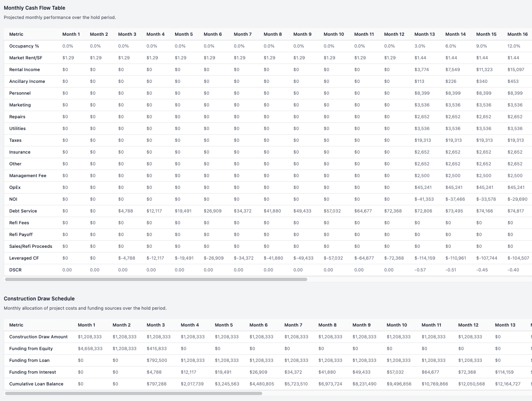Click the Construction Draw Schedule horizontal scrollbar
This screenshot has width=532, height=401.
click(x=133, y=393)
